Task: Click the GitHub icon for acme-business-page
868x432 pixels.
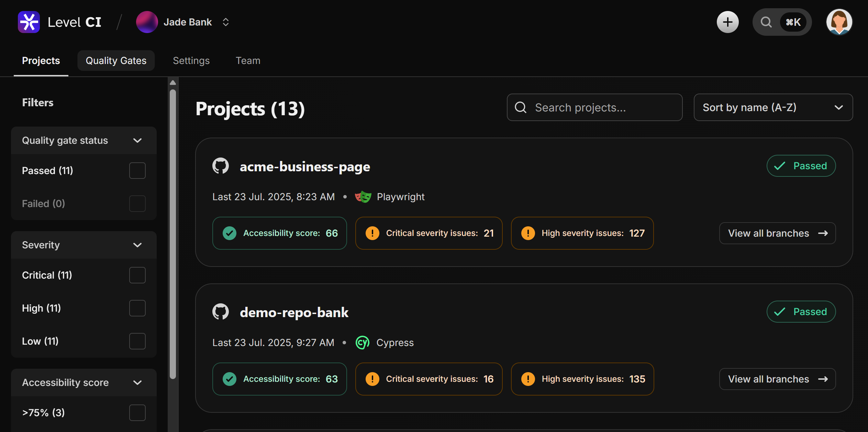Action: point(220,166)
